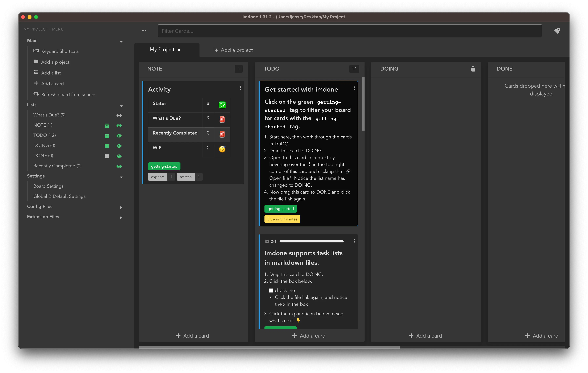The height and width of the screenshot is (373, 588).
Task: Hide the DOING list using its eye icon
Action: (119, 146)
